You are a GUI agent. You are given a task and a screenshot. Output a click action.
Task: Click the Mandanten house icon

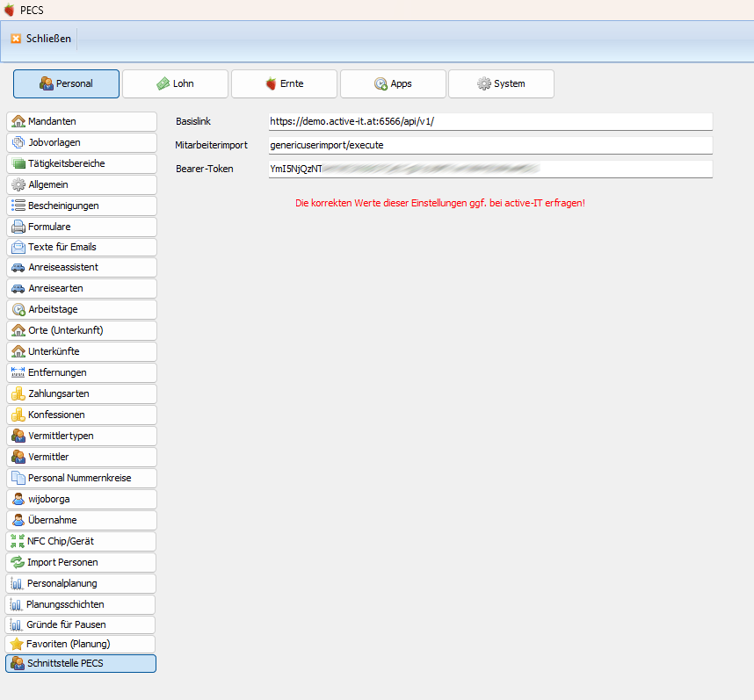tap(18, 121)
